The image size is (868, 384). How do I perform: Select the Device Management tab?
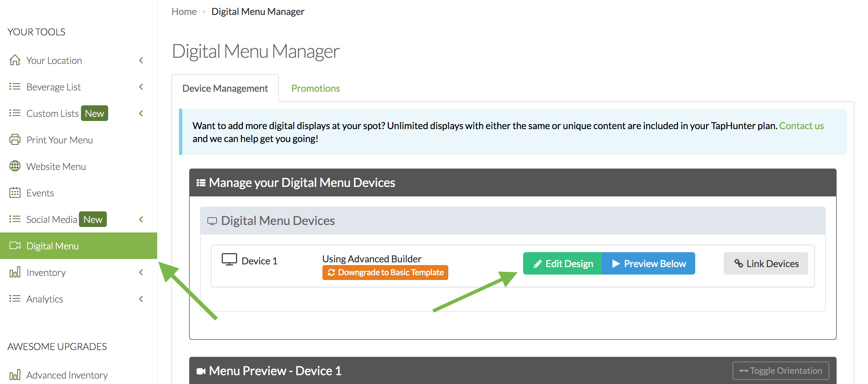(x=225, y=88)
